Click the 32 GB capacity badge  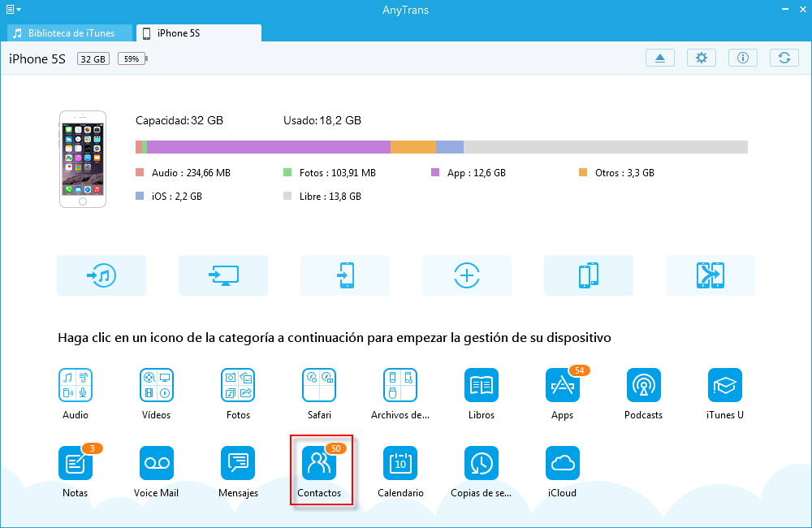coord(93,58)
